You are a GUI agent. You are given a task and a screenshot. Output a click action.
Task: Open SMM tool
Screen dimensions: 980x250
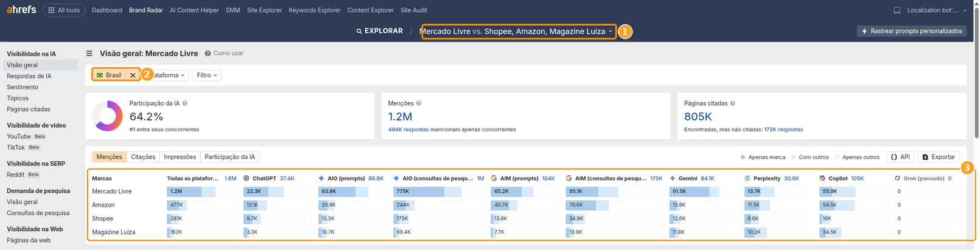(x=233, y=10)
